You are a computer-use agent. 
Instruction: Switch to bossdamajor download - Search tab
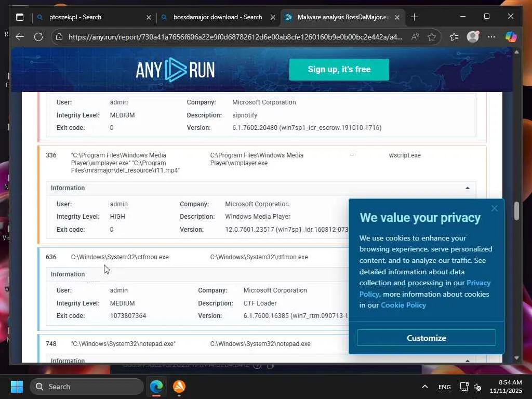[x=217, y=17]
